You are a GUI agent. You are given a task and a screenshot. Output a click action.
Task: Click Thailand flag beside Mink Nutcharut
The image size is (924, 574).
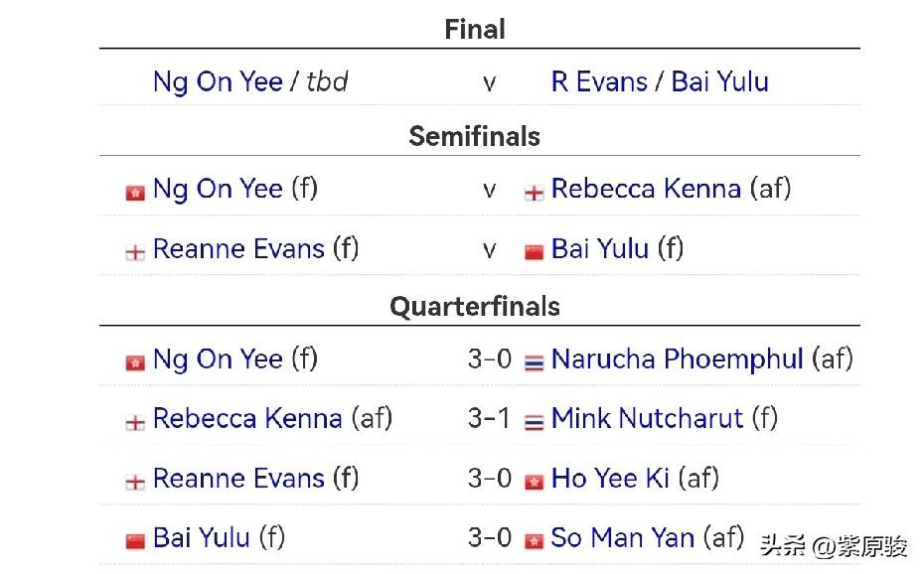pos(534,422)
